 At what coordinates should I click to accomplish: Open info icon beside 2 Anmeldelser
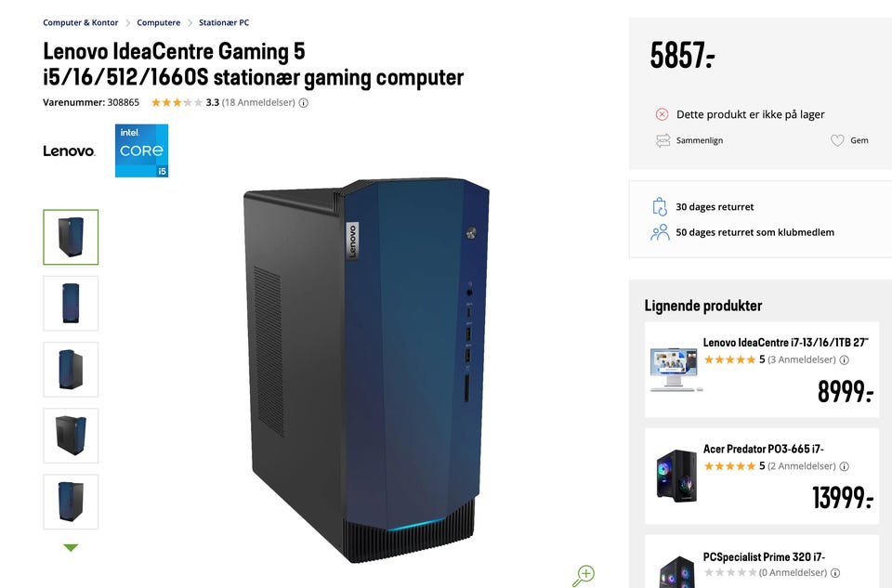[x=845, y=466]
